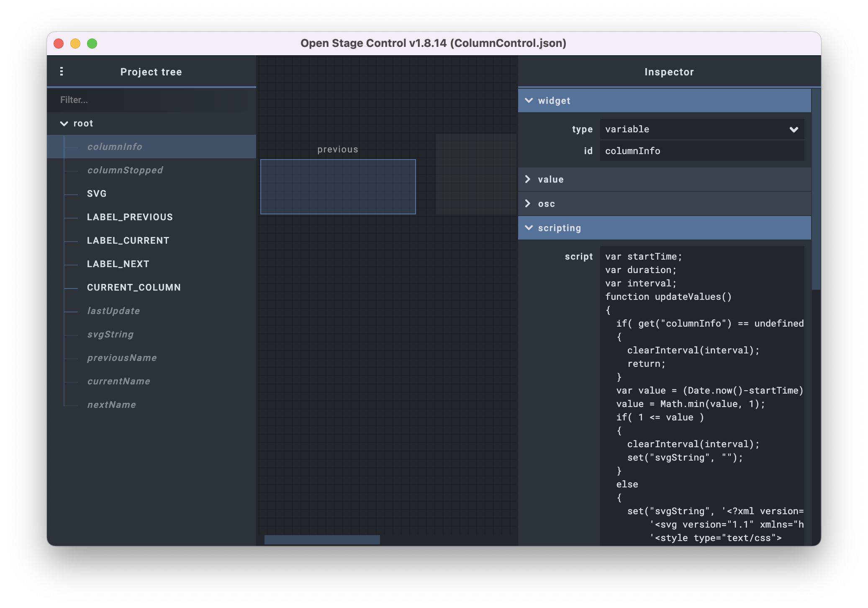868x608 pixels.
Task: Open the three-dot menu in the Project tree header
Action: click(62, 72)
